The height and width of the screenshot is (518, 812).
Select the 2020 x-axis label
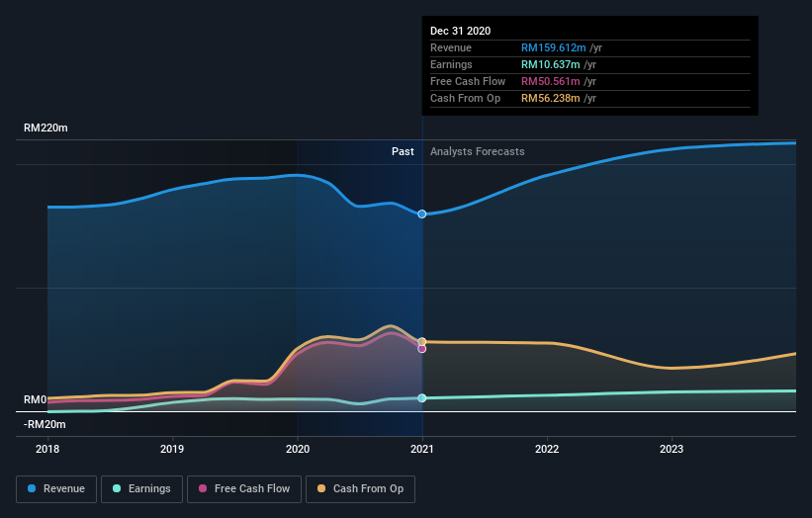click(298, 449)
